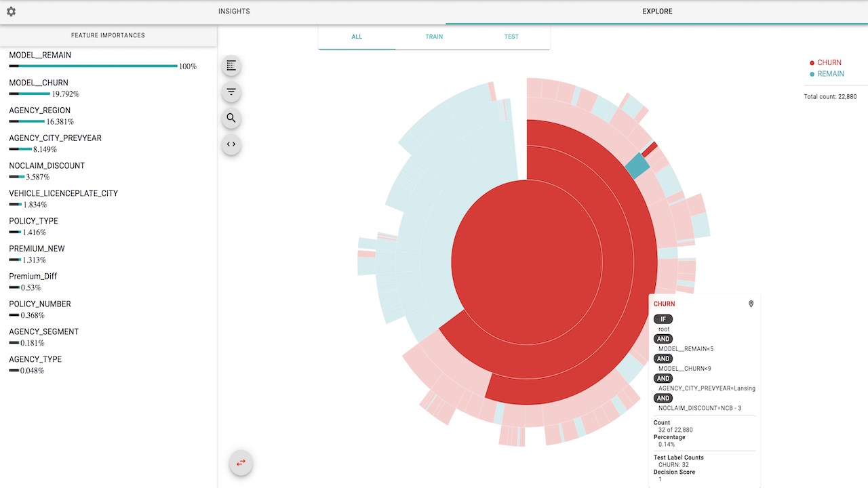868x488 pixels.
Task: Open the settings gear icon
Action: (11, 12)
